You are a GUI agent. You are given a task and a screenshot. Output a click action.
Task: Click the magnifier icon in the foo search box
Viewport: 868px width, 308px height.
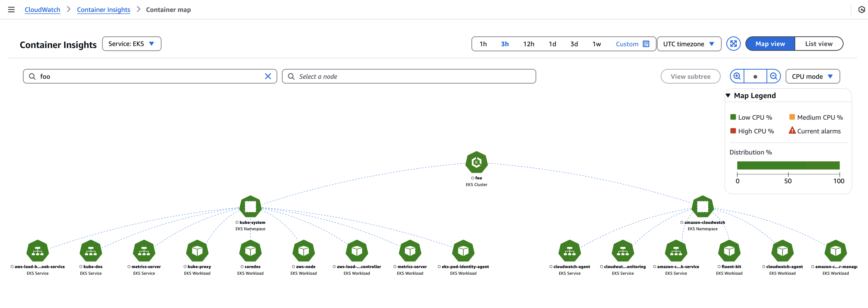pyautogui.click(x=32, y=76)
